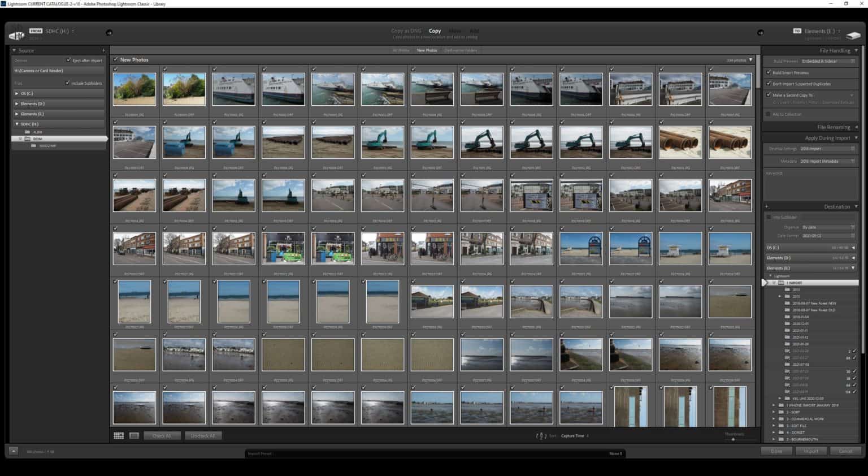Click the Uncheck All button
868x476 pixels.
(203, 436)
